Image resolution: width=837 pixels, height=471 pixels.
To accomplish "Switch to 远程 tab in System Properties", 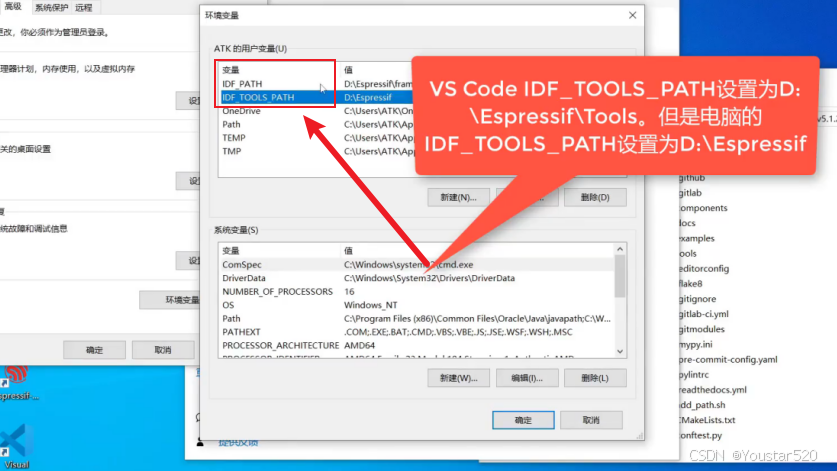I will (84, 7).
